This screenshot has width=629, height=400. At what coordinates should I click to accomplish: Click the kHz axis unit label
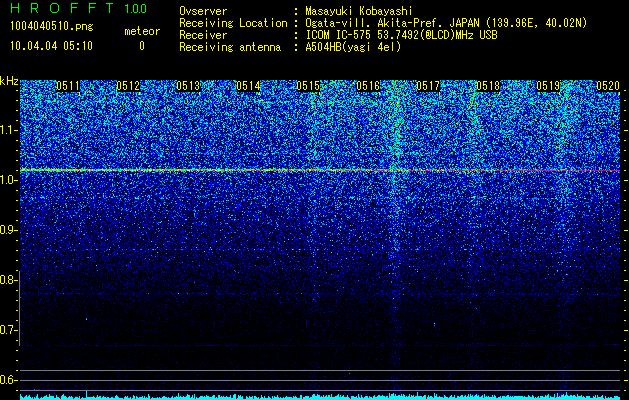9,81
